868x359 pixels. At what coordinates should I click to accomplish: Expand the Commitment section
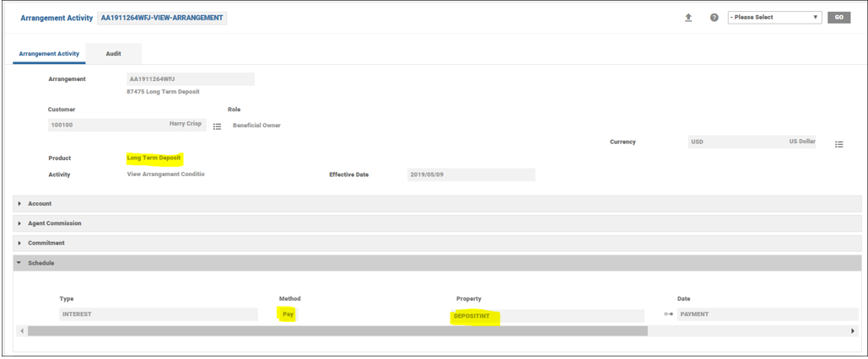[46, 243]
